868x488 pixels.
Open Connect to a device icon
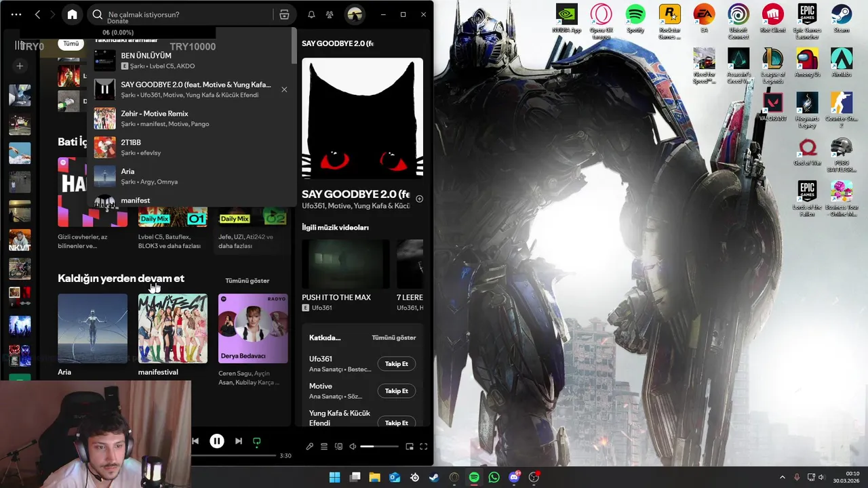pyautogui.click(x=338, y=447)
